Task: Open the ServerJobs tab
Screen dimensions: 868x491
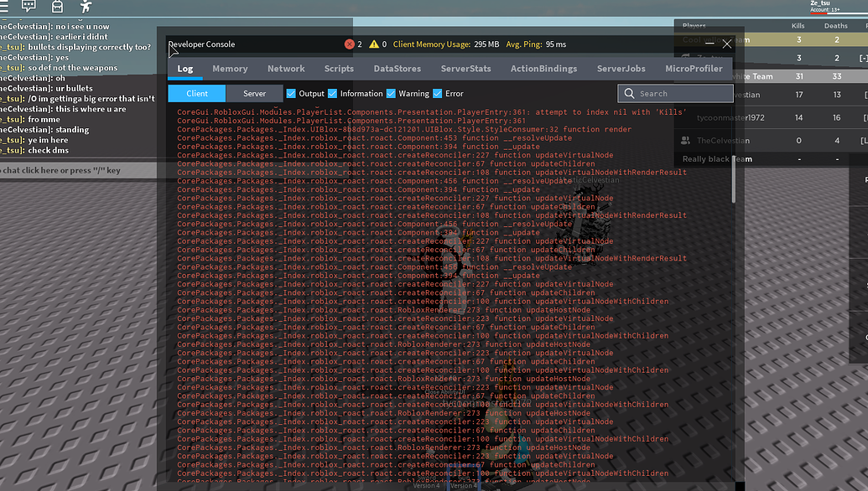Action: (621, 69)
